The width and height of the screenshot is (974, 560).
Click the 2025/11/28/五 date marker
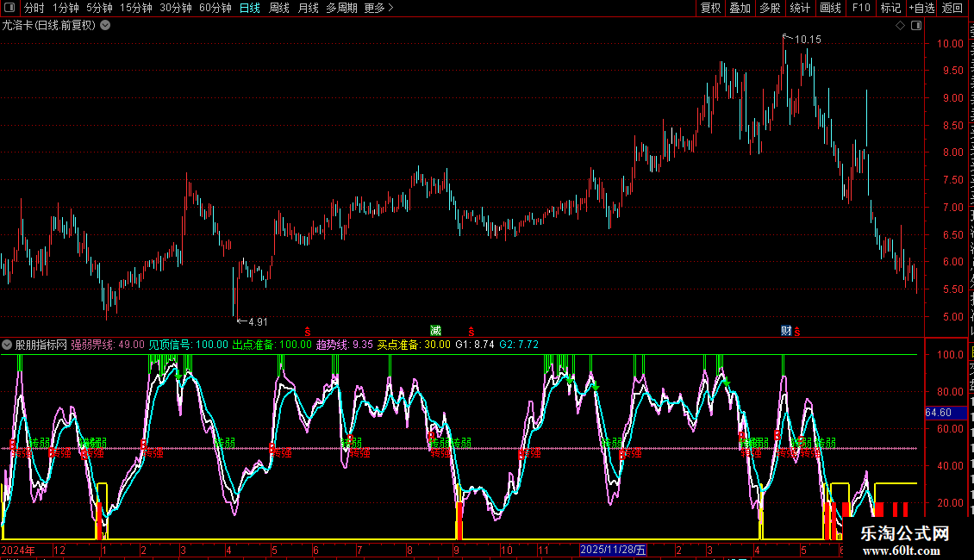[613, 550]
